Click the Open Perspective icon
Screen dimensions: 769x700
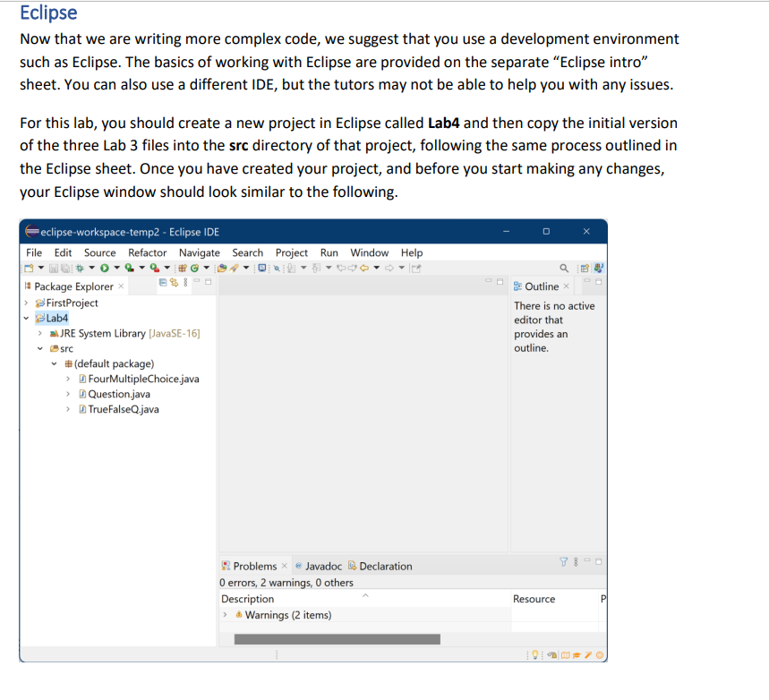click(585, 269)
